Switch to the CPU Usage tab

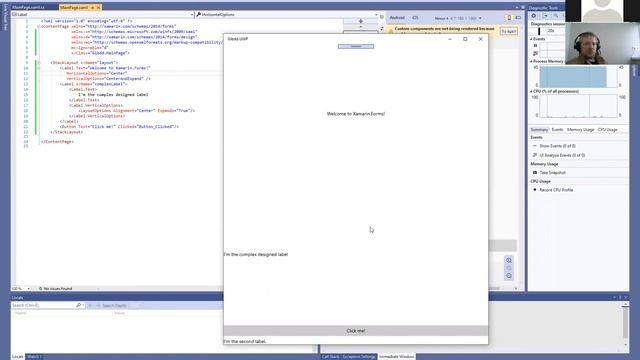click(x=607, y=130)
